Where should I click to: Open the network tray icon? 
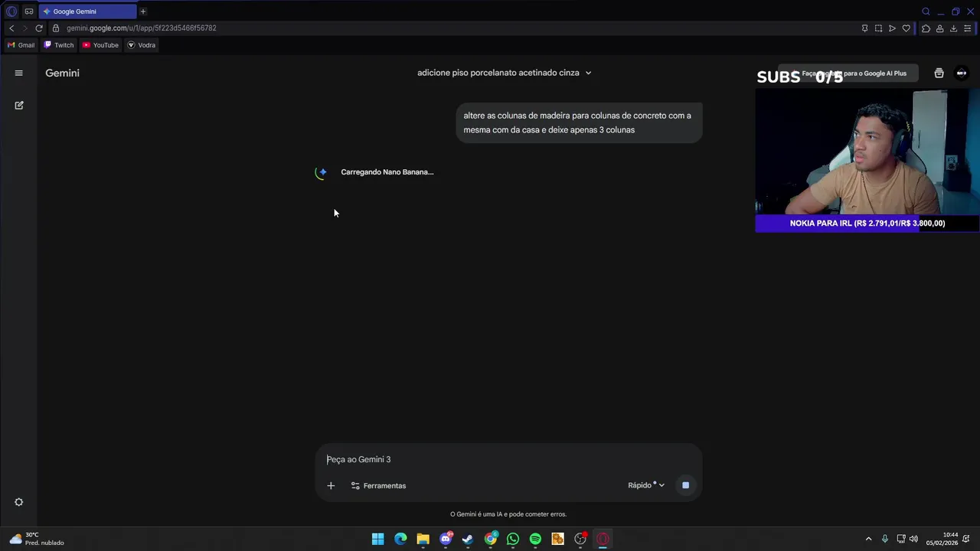901,539
